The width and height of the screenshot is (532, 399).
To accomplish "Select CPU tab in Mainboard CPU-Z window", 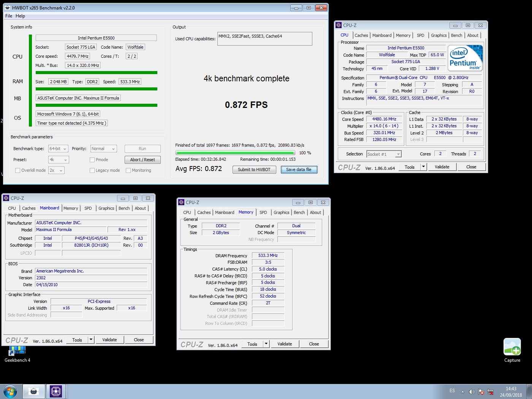I will [x=12, y=208].
